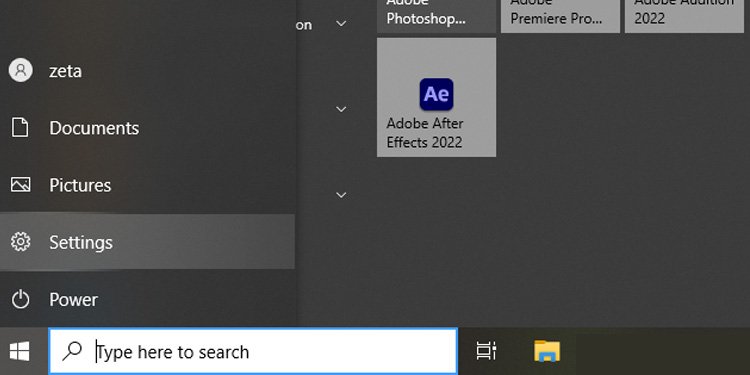This screenshot has width=750, height=375.
Task: Click the Power icon
Action: point(21,299)
